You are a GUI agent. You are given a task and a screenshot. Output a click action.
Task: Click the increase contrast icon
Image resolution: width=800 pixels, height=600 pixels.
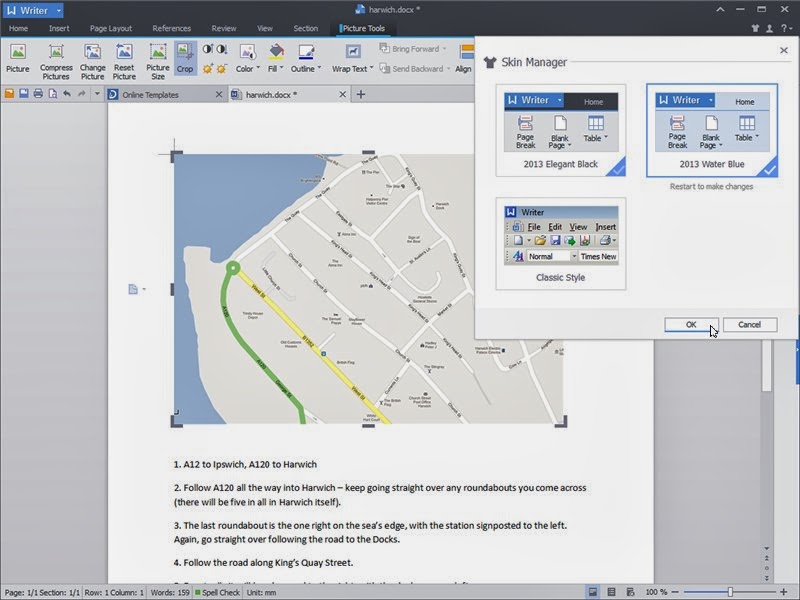[208, 49]
